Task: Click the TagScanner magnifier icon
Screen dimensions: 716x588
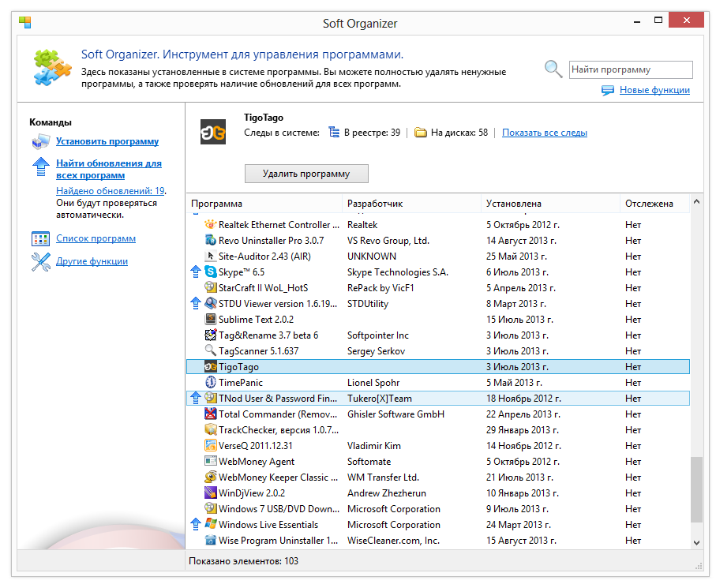Action: coord(211,350)
